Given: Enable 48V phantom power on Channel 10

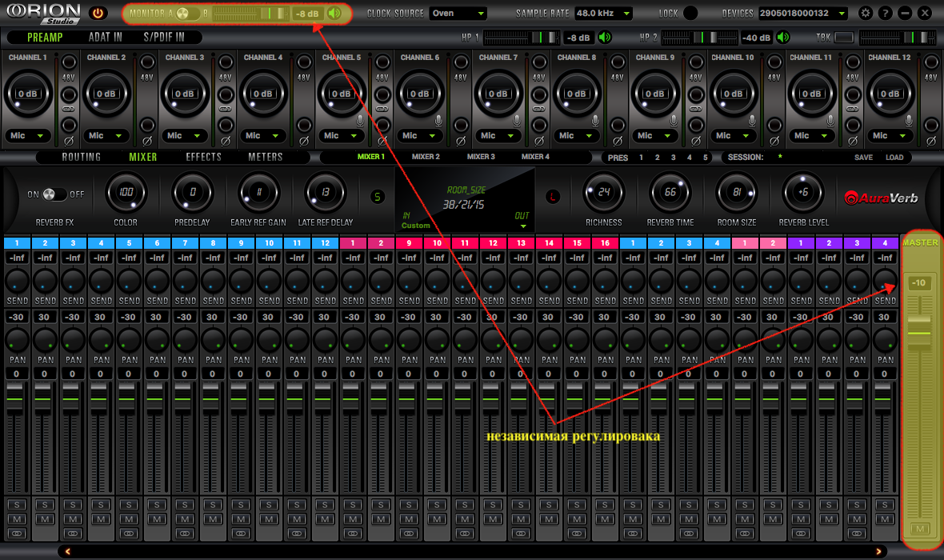Looking at the screenshot, I should pyautogui.click(x=774, y=62).
